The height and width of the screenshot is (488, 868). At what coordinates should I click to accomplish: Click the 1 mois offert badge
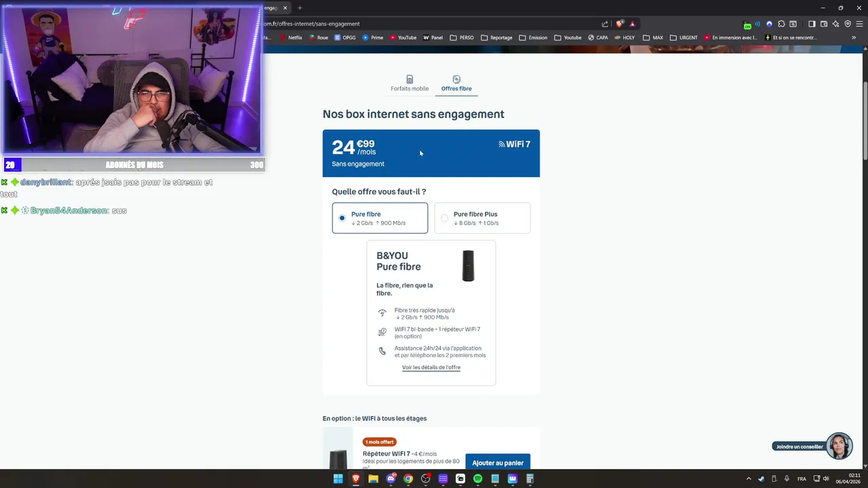point(380,442)
